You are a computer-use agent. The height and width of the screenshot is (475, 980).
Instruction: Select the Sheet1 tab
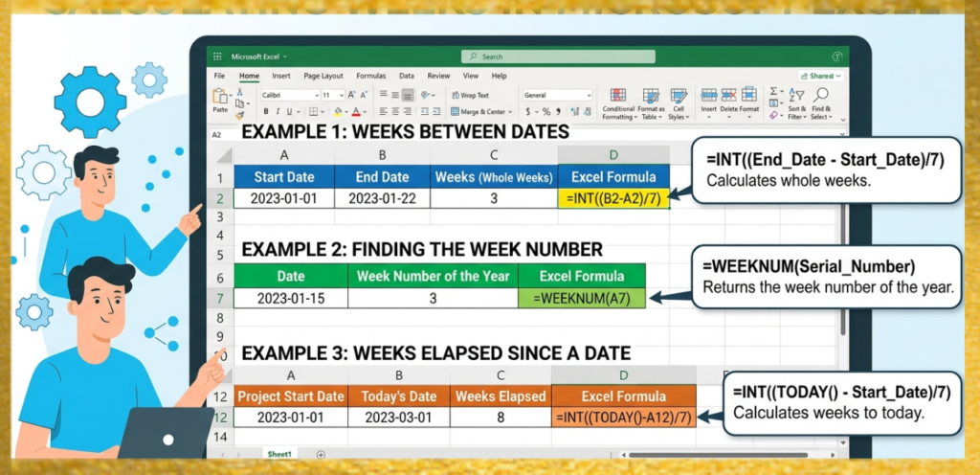[280, 454]
